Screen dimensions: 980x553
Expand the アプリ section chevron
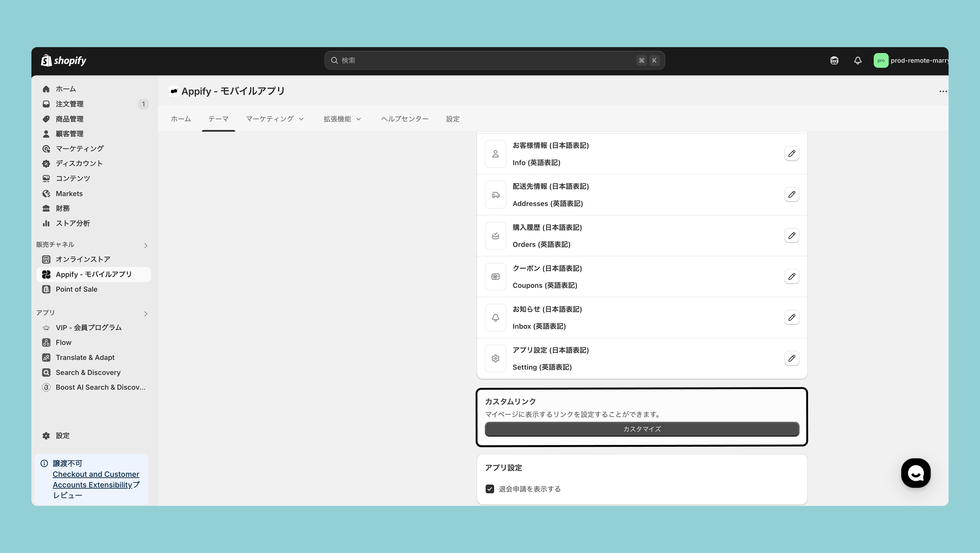pyautogui.click(x=146, y=314)
